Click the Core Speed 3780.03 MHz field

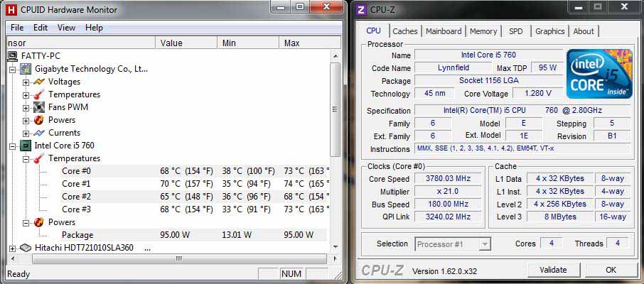click(x=447, y=178)
